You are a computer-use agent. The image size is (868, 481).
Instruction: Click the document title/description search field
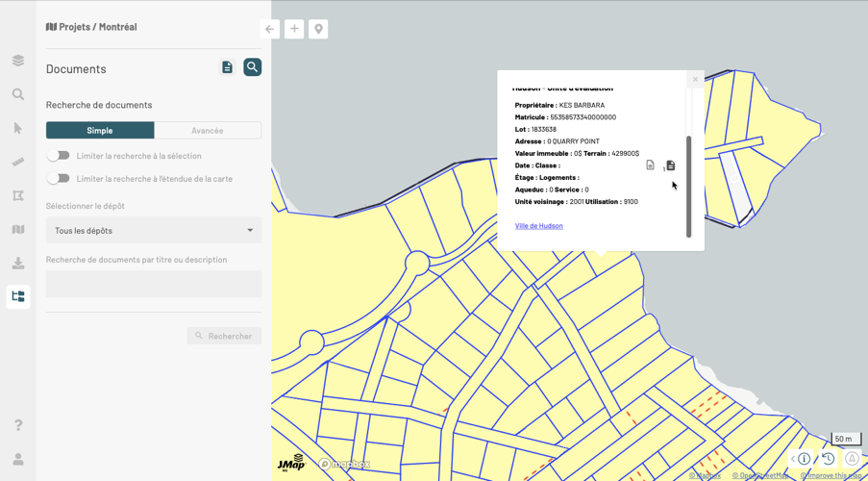tap(154, 284)
